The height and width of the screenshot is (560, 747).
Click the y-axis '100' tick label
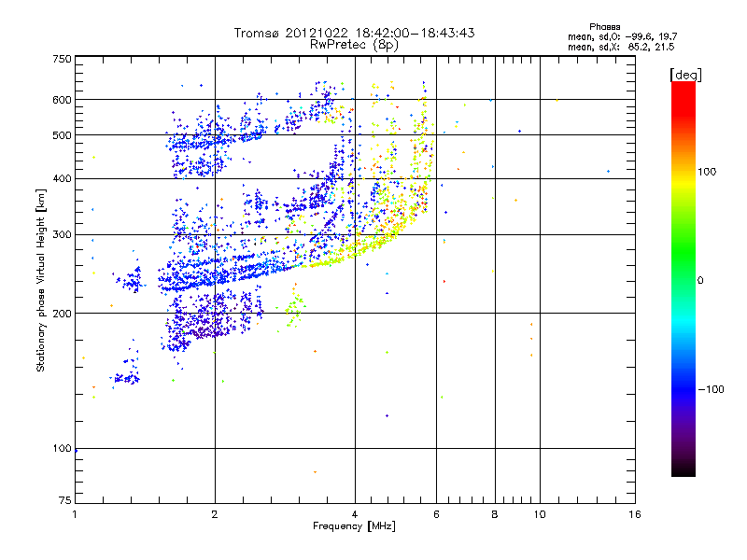coord(62,448)
